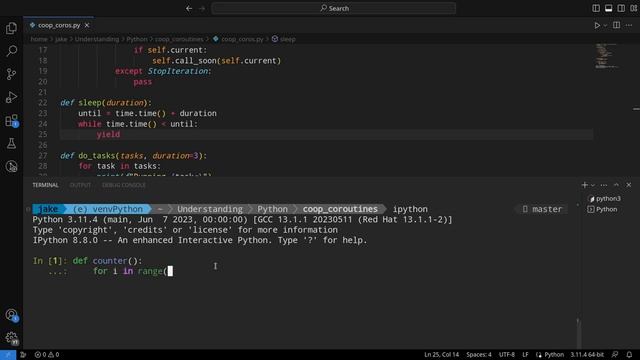
Task: Close the terminal panel
Action: tap(629, 185)
